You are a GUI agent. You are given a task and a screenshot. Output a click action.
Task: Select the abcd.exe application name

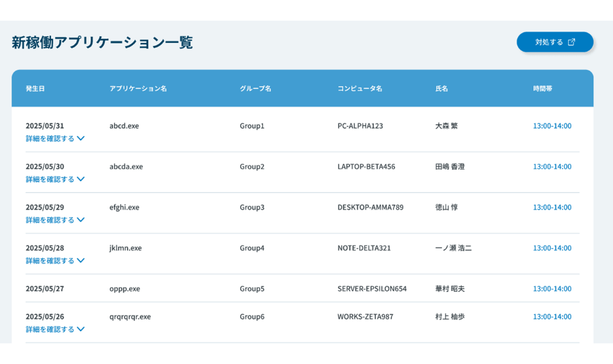coord(124,126)
